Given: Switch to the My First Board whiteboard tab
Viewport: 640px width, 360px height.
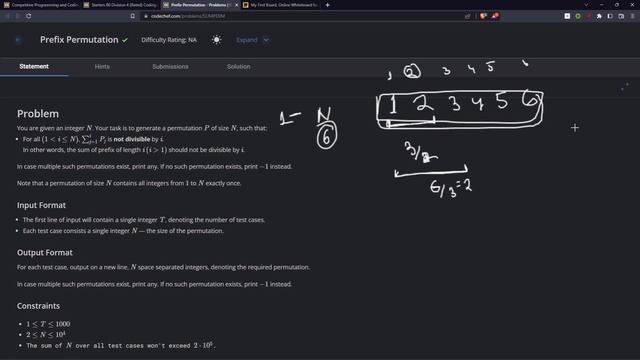Looking at the screenshot, I should [280, 5].
